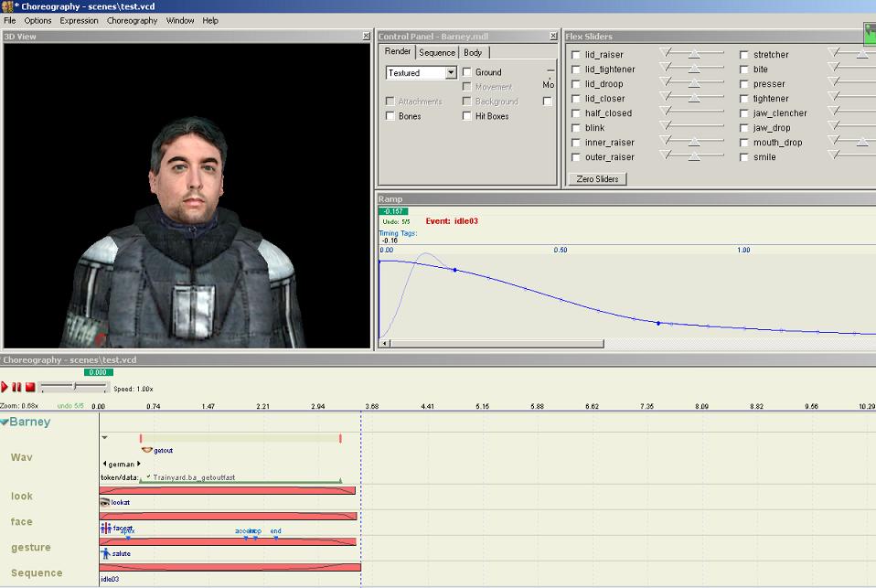
Task: Tick the inner_raiser flex checkbox
Action: 576,143
